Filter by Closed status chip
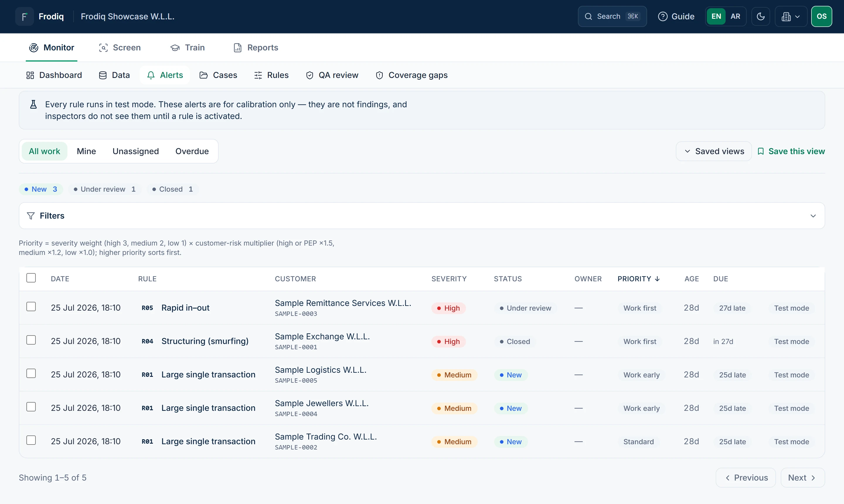844x504 pixels. 173,189
